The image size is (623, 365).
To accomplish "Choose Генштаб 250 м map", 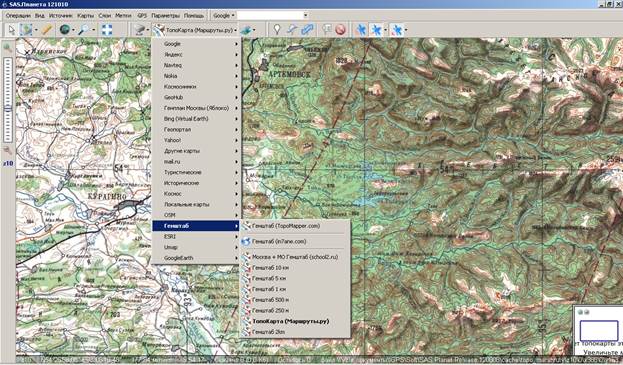I will pyautogui.click(x=295, y=311).
